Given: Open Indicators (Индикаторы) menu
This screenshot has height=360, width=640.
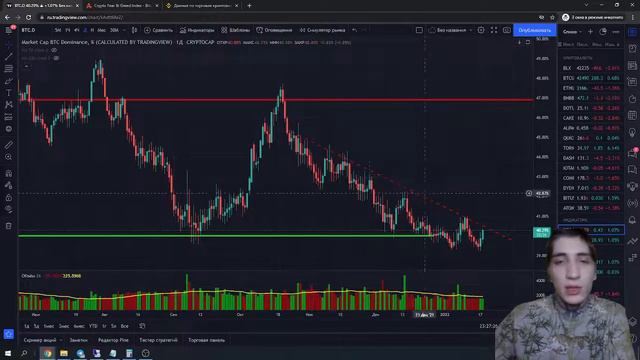Looking at the screenshot, I should (x=197, y=30).
